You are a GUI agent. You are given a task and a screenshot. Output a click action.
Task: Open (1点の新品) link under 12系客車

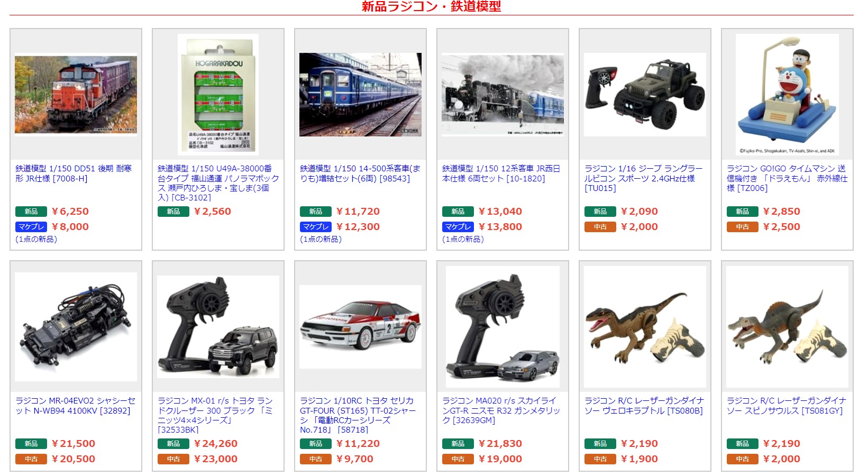pos(463,239)
